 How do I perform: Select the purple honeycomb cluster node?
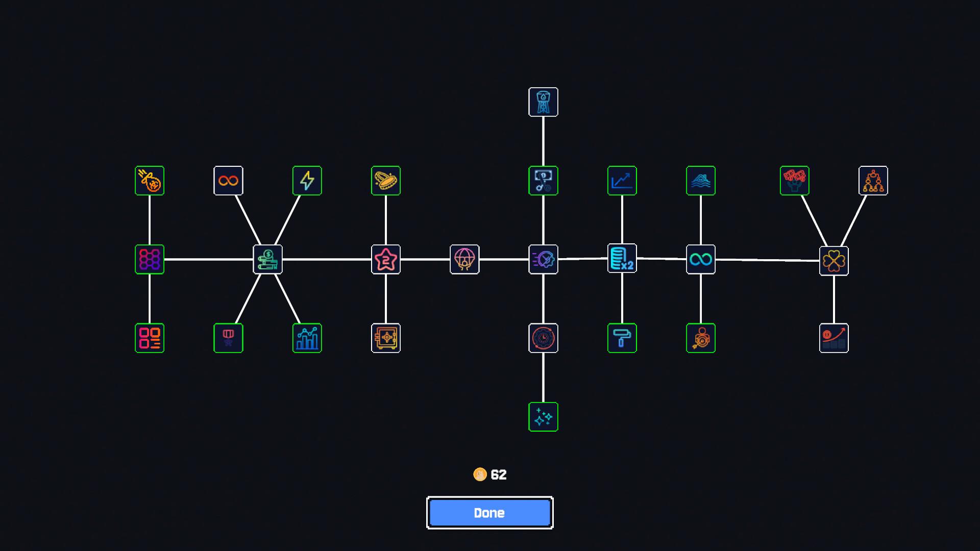pos(149,260)
